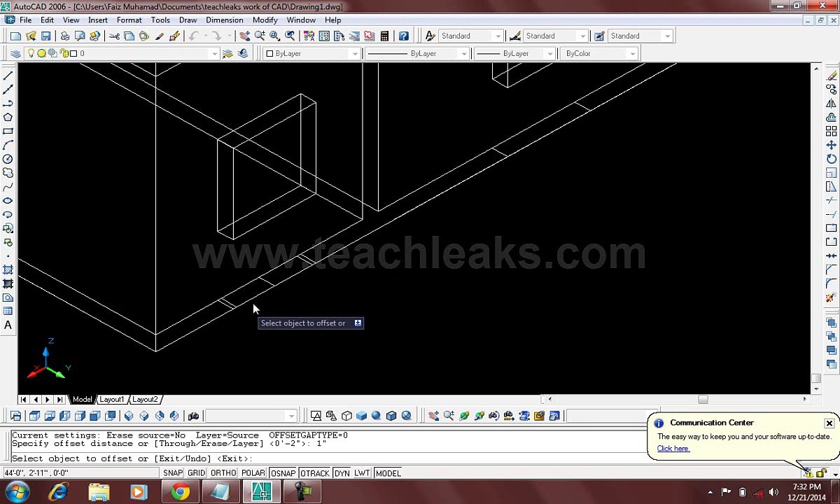Click the Plot printer icon
The height and width of the screenshot is (504, 840).
tap(64, 36)
